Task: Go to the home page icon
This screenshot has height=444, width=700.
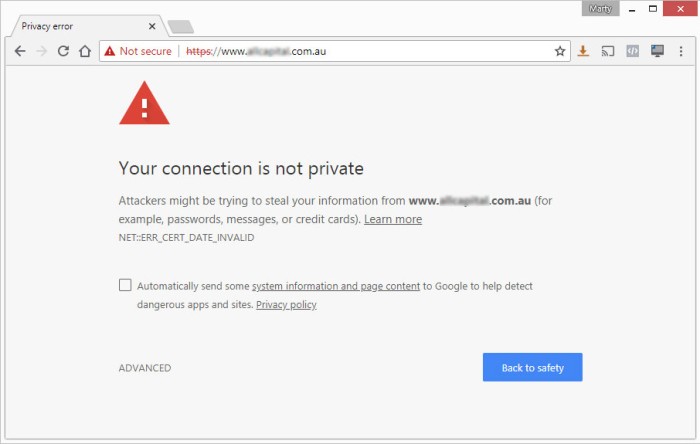Action: [85, 51]
